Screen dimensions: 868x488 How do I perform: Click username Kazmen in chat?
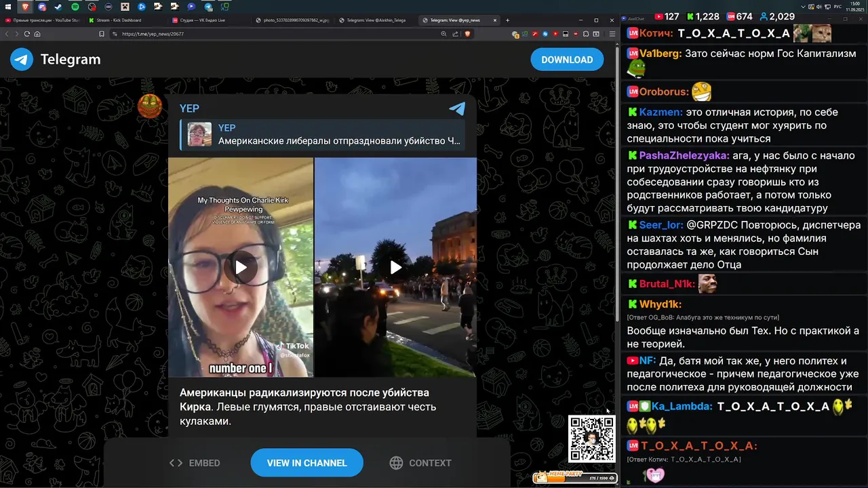pyautogui.click(x=660, y=113)
